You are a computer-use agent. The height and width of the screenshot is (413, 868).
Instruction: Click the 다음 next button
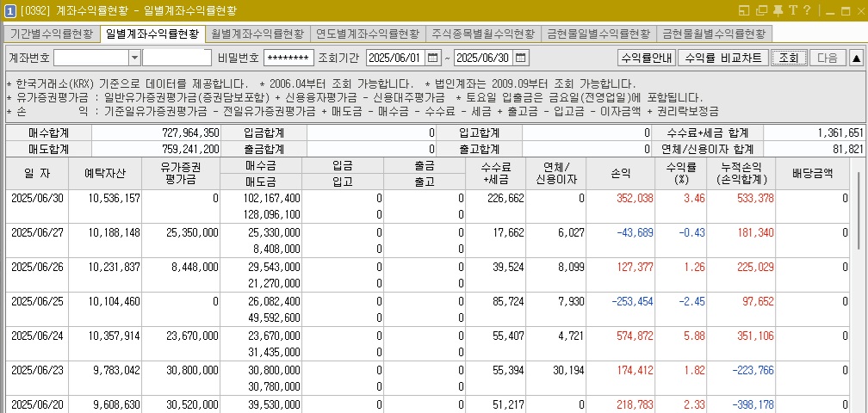point(828,58)
